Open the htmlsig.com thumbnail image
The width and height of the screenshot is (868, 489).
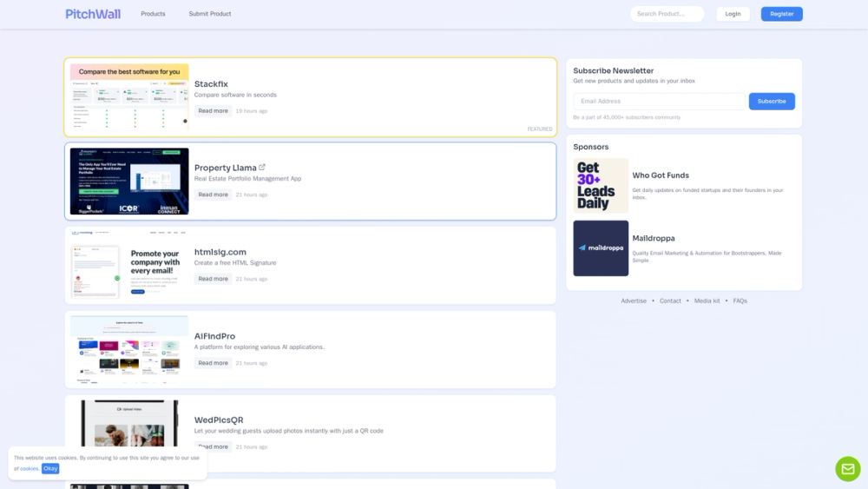pyautogui.click(x=129, y=265)
